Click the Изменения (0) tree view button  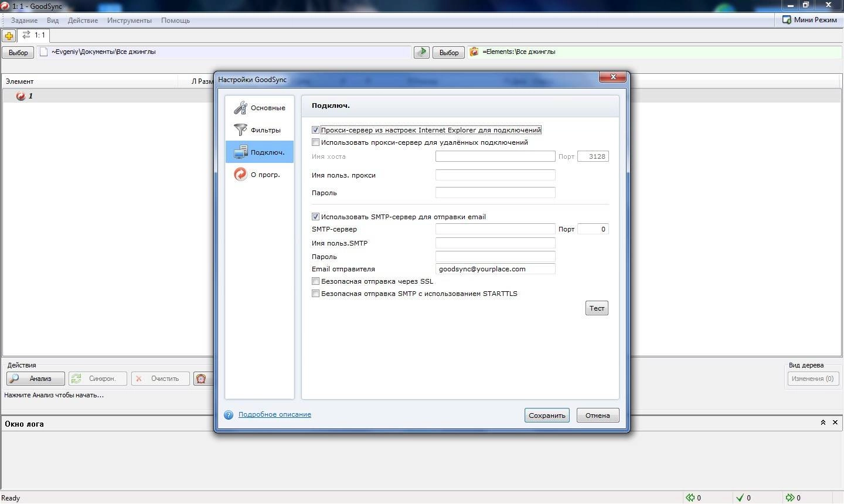point(813,379)
